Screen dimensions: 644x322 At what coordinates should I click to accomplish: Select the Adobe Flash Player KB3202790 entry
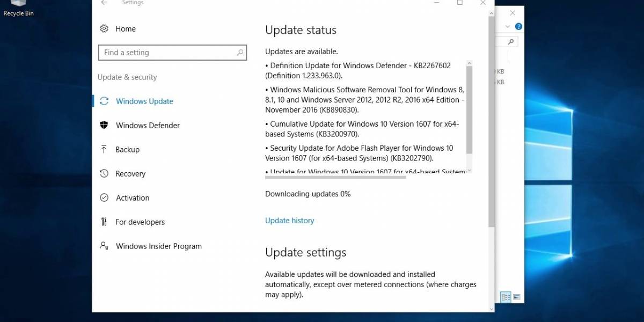[x=359, y=153]
